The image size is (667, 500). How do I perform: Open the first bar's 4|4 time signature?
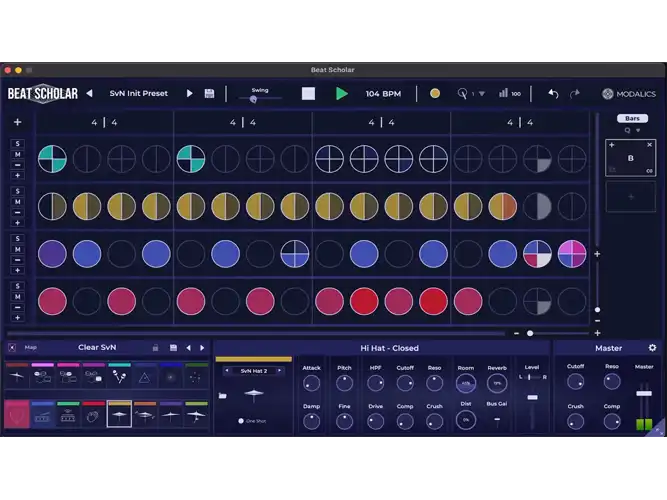(x=104, y=123)
